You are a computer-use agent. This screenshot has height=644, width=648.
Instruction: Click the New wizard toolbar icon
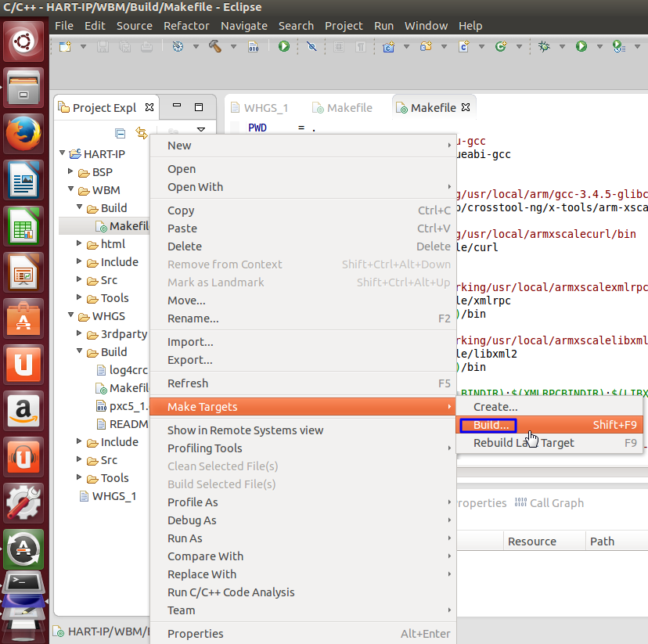point(65,46)
